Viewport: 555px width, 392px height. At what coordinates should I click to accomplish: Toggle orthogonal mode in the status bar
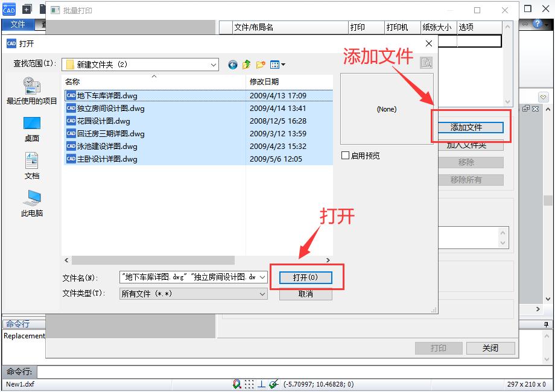tap(261, 384)
